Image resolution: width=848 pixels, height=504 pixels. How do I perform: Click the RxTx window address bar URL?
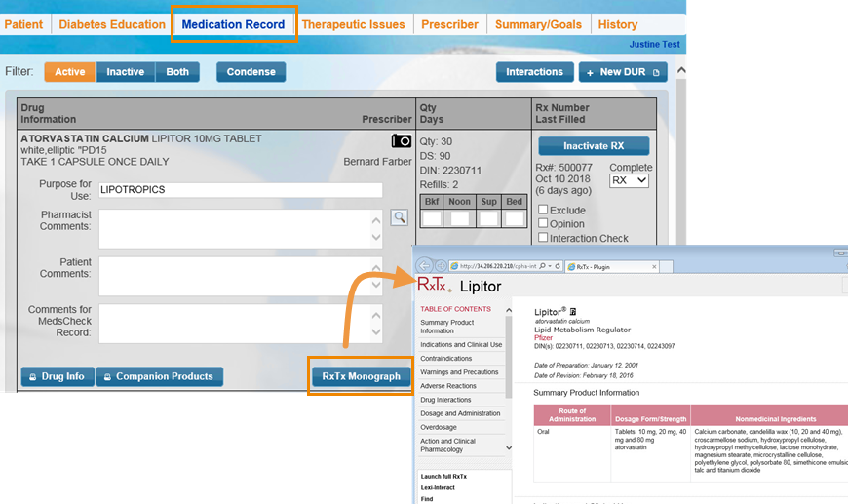click(x=497, y=266)
